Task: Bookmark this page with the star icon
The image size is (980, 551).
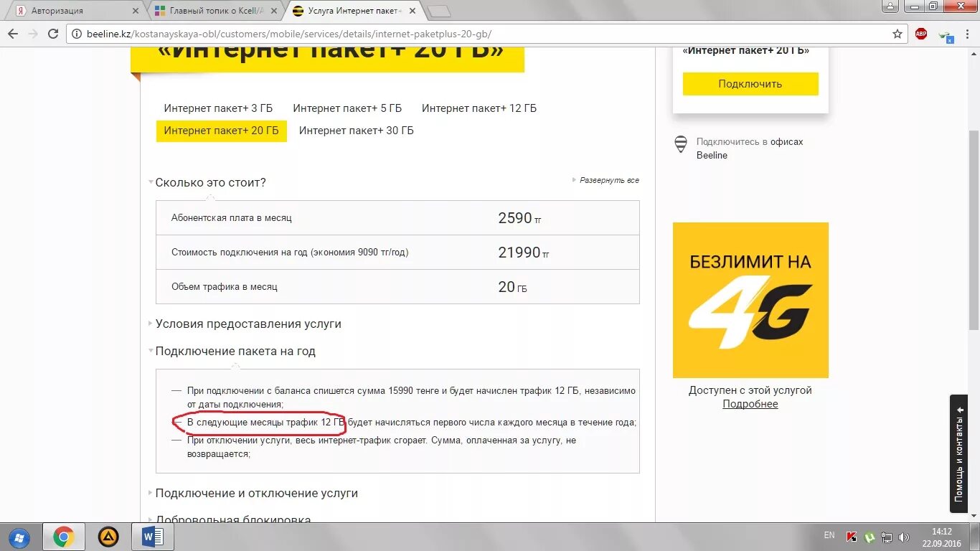Action: [897, 34]
